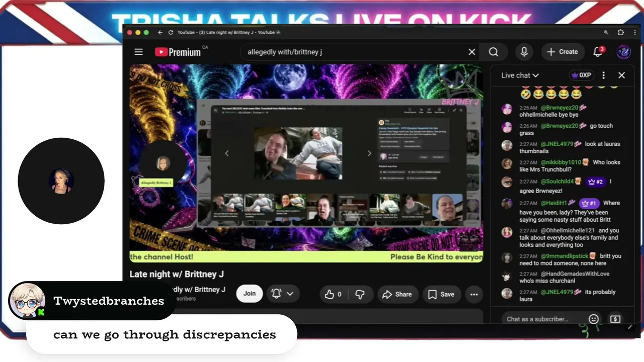Image resolution: width=644 pixels, height=362 pixels.
Task: Click the streamer avatar in the black circle
Action: pos(61,181)
